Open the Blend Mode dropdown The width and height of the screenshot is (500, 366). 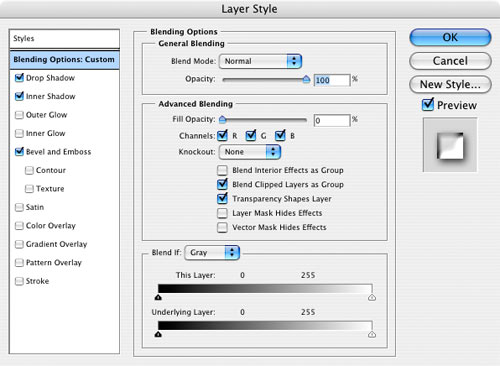pos(260,61)
